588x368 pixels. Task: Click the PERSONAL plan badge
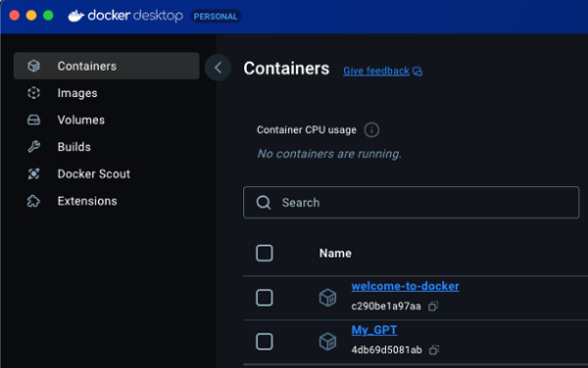(x=216, y=17)
